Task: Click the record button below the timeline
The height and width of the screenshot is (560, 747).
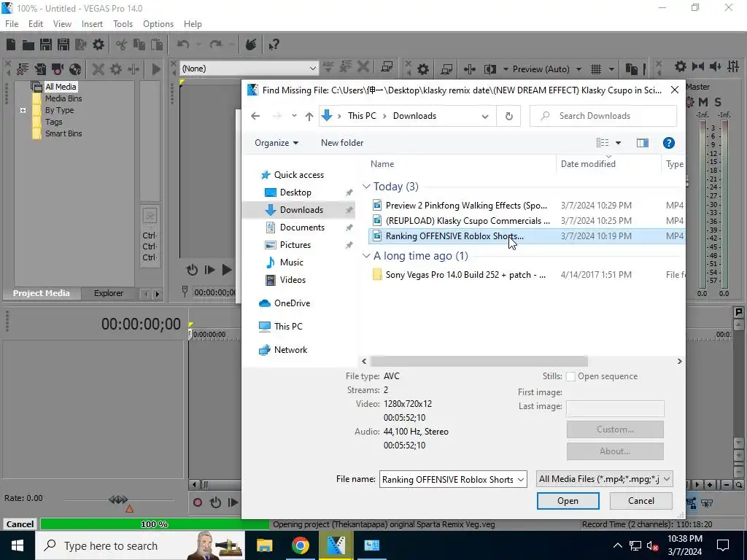Action: pos(198,502)
